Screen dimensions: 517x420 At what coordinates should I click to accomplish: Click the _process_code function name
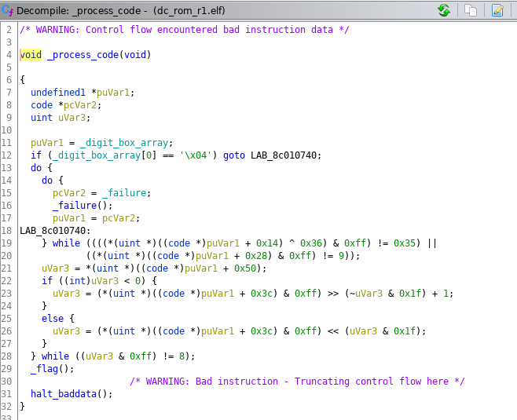82,55
